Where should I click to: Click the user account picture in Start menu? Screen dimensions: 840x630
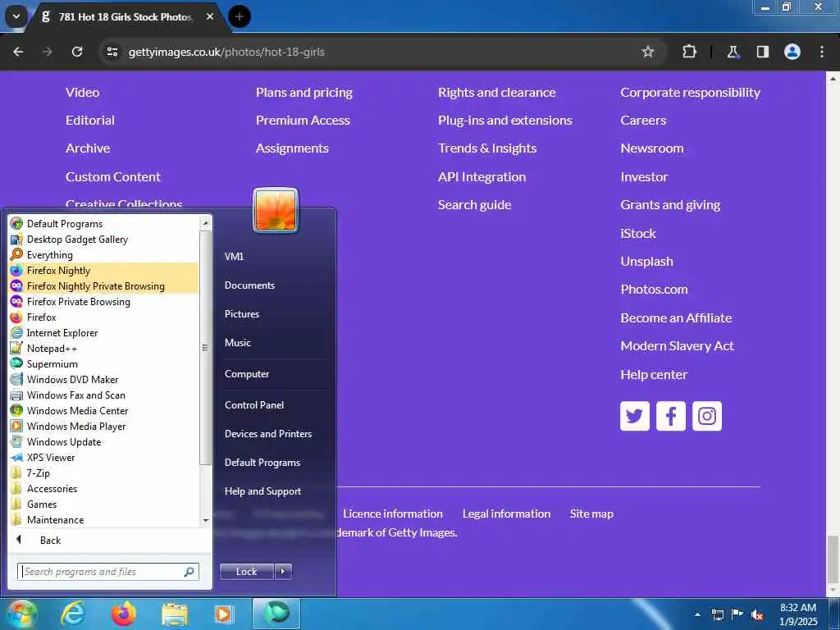tap(276, 210)
